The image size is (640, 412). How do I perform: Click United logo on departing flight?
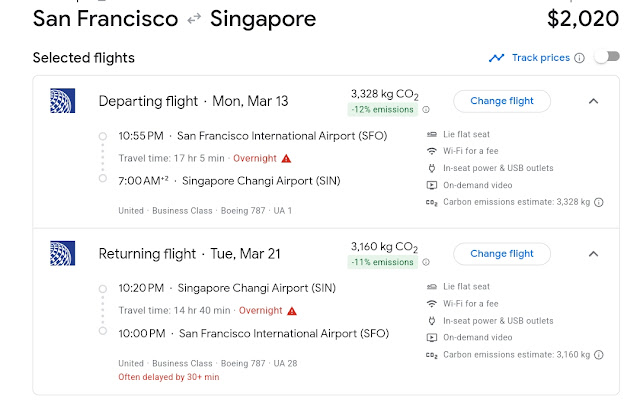(62, 101)
